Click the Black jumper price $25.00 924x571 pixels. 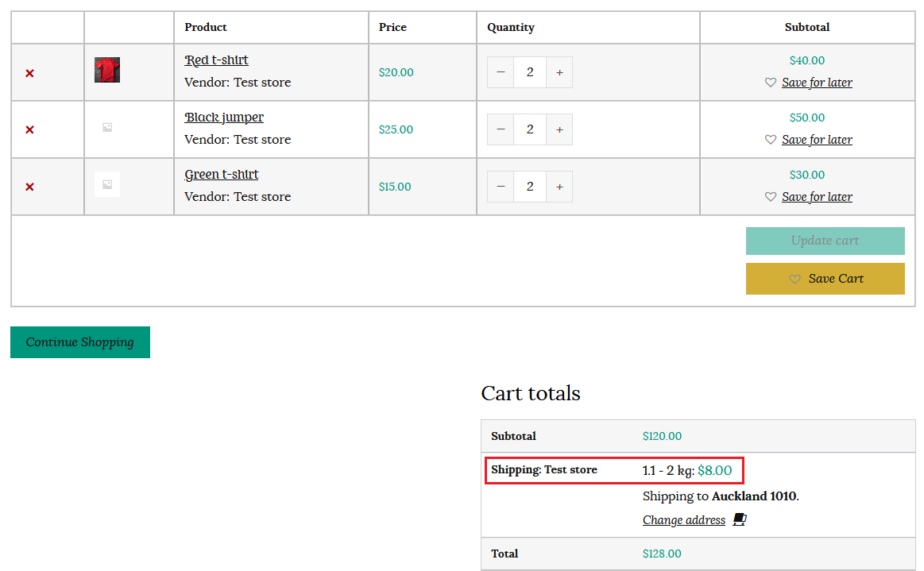point(396,129)
